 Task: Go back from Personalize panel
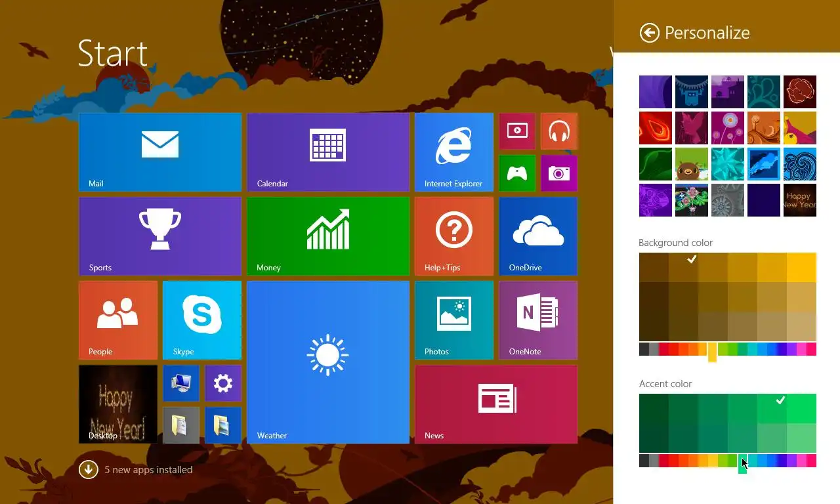[x=649, y=33]
